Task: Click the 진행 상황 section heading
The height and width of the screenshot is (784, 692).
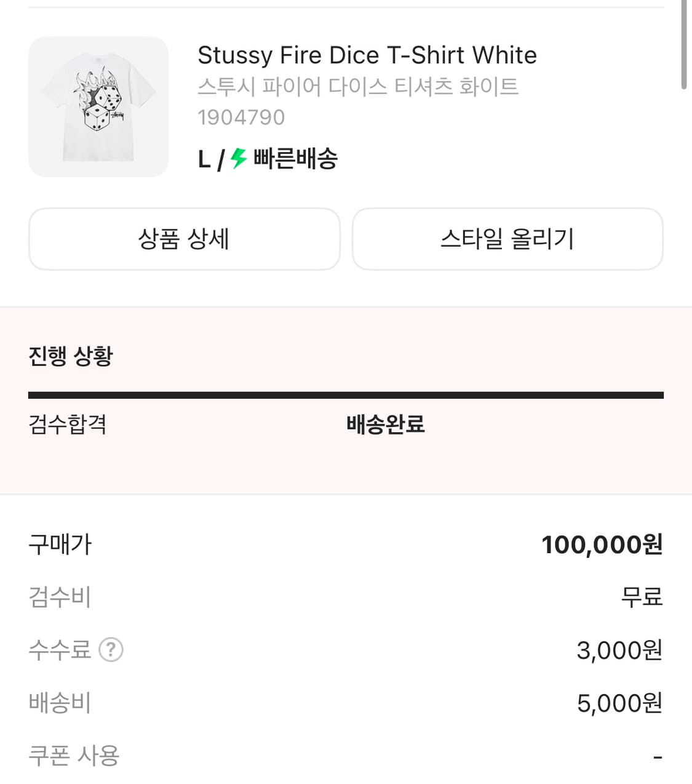Action: (x=71, y=356)
